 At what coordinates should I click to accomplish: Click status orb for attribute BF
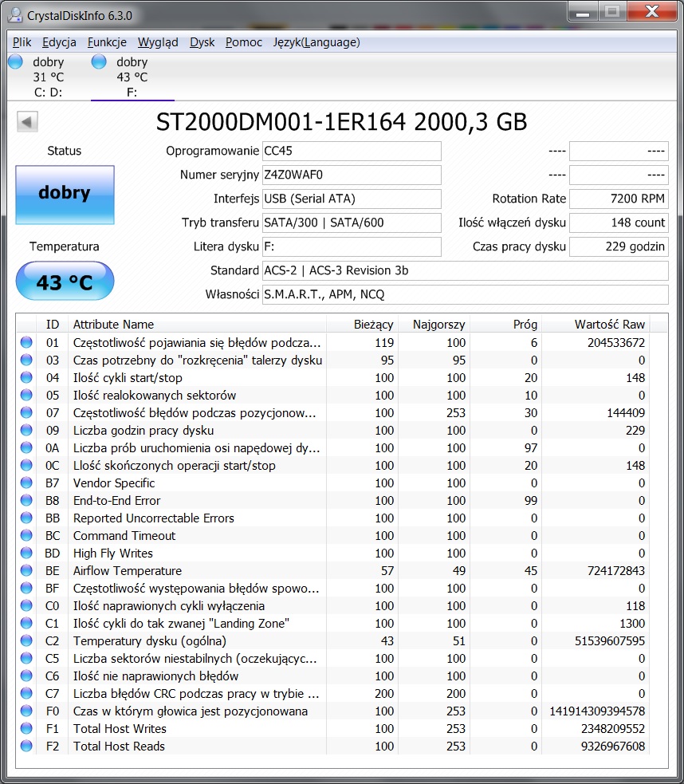26,588
